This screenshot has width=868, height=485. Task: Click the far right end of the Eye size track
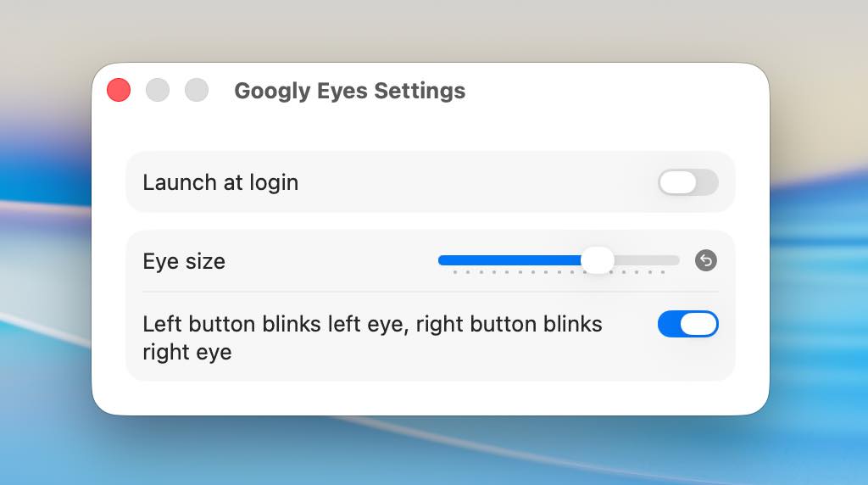point(676,260)
